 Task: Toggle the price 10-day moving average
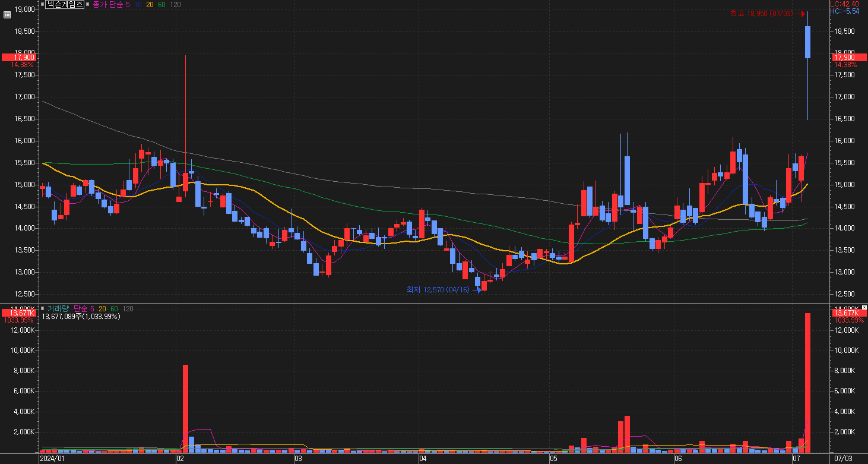(x=138, y=4)
